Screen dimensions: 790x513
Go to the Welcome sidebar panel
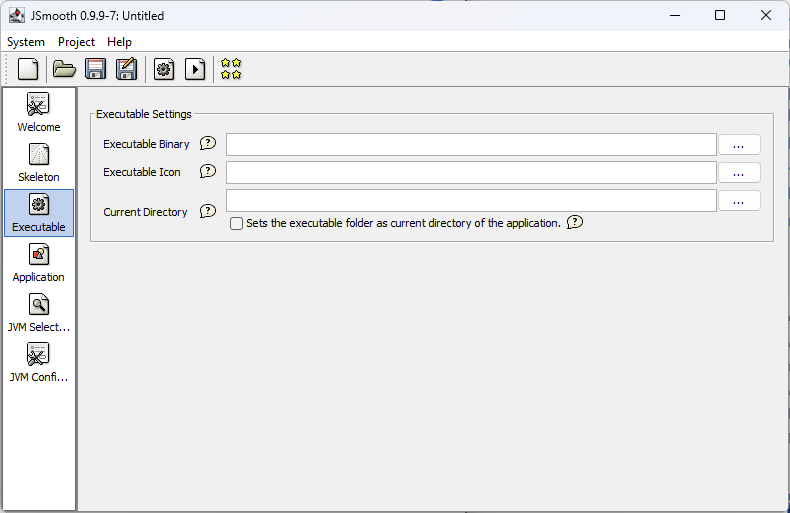pyautogui.click(x=39, y=112)
